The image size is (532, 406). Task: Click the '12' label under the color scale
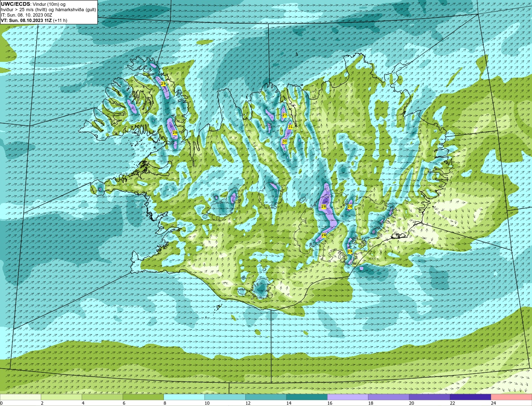[x=247, y=403]
